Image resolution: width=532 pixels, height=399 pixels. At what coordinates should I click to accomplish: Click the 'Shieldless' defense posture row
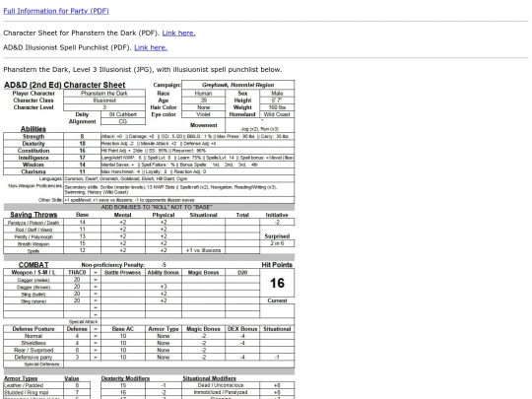pos(149,343)
